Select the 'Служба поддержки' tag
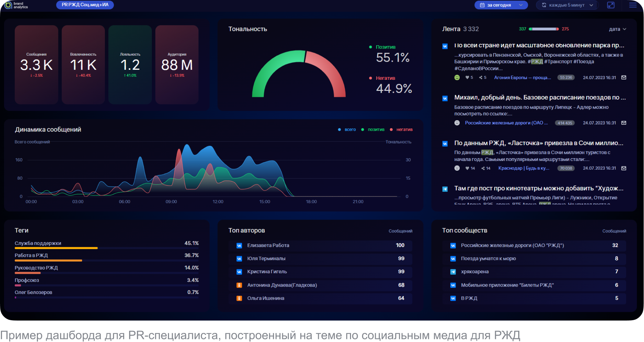Image resolution: width=644 pixels, height=342 pixels. coord(107,245)
